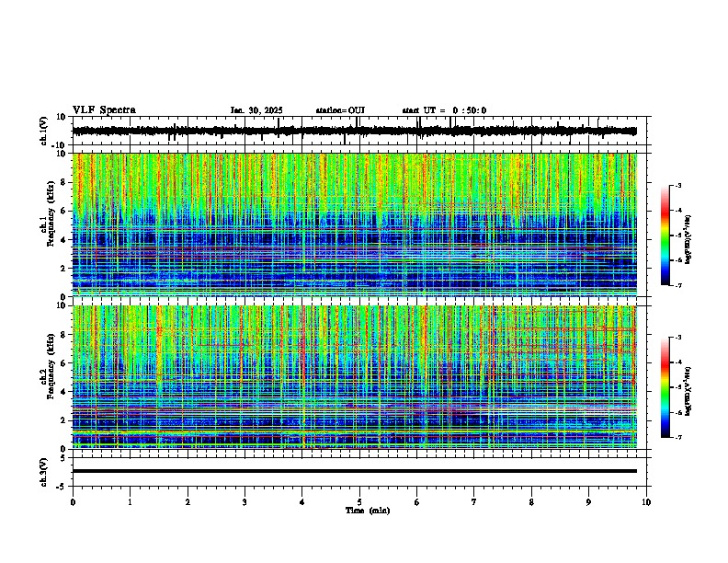
Task: Click the ch.2 color scale bar
Action: (x=665, y=387)
